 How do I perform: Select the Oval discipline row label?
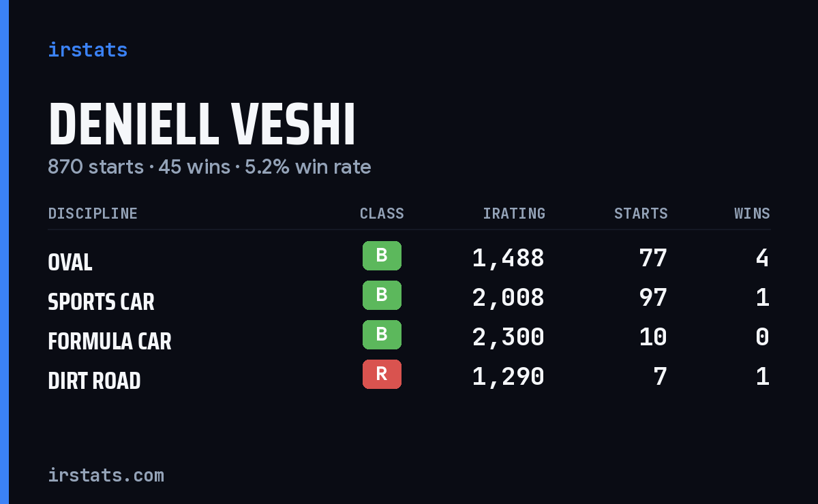(70, 262)
